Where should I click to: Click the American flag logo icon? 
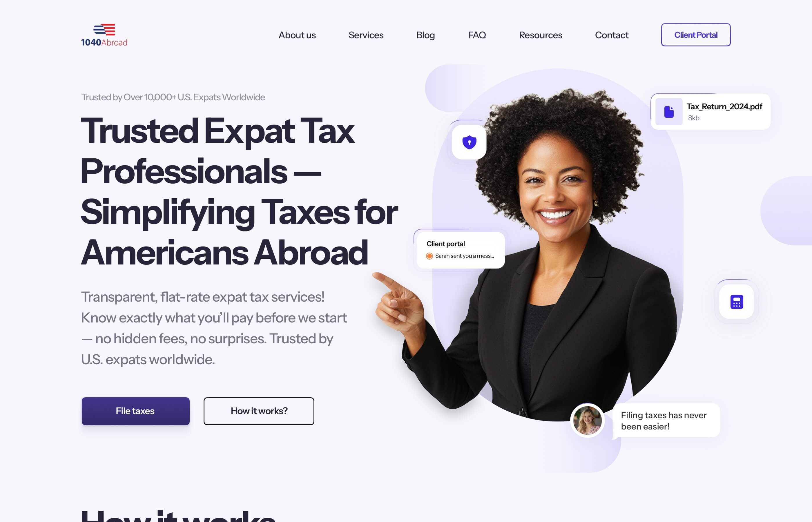point(104,28)
